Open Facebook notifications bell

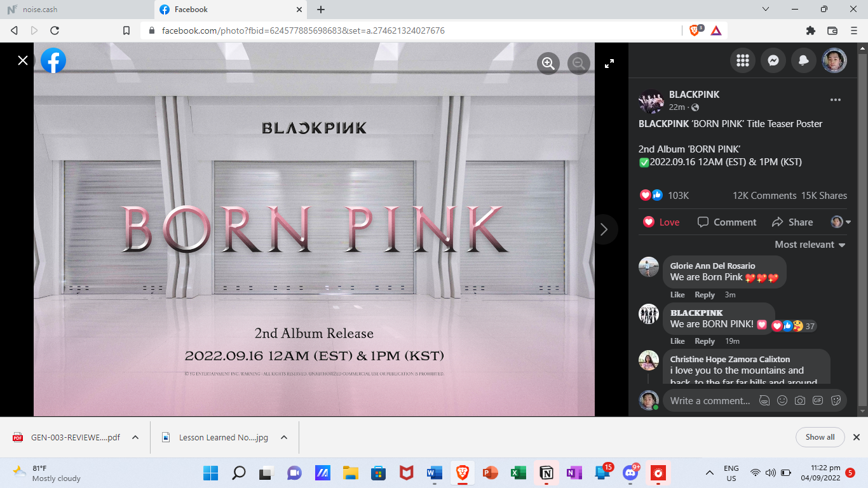point(804,60)
